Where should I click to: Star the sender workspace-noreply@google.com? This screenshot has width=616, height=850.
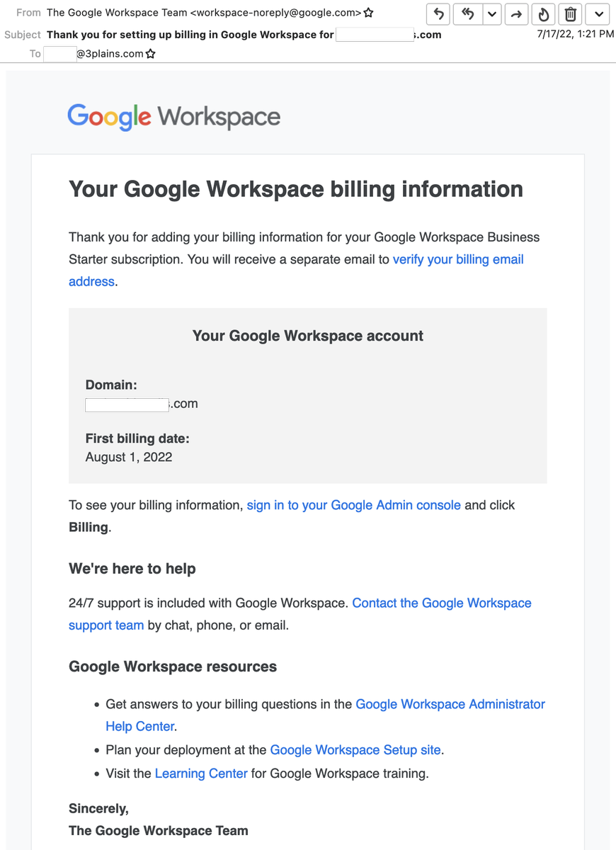click(368, 13)
